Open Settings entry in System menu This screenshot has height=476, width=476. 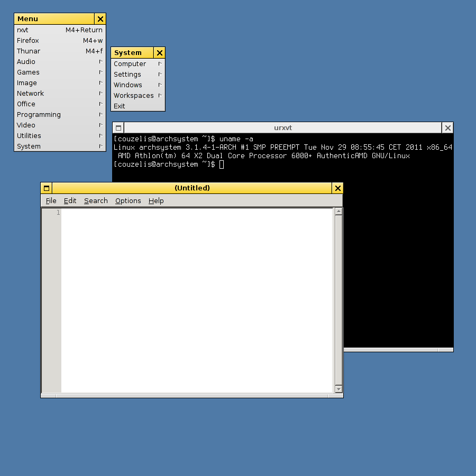pos(138,75)
